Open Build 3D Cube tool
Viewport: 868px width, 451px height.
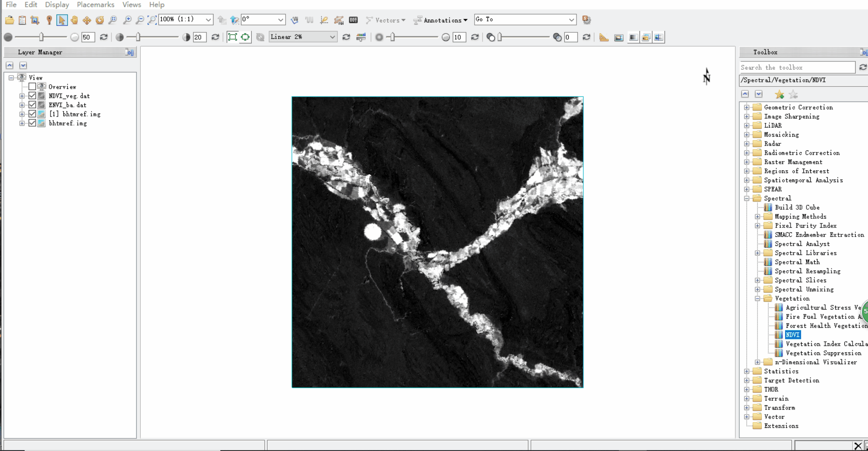click(x=797, y=208)
